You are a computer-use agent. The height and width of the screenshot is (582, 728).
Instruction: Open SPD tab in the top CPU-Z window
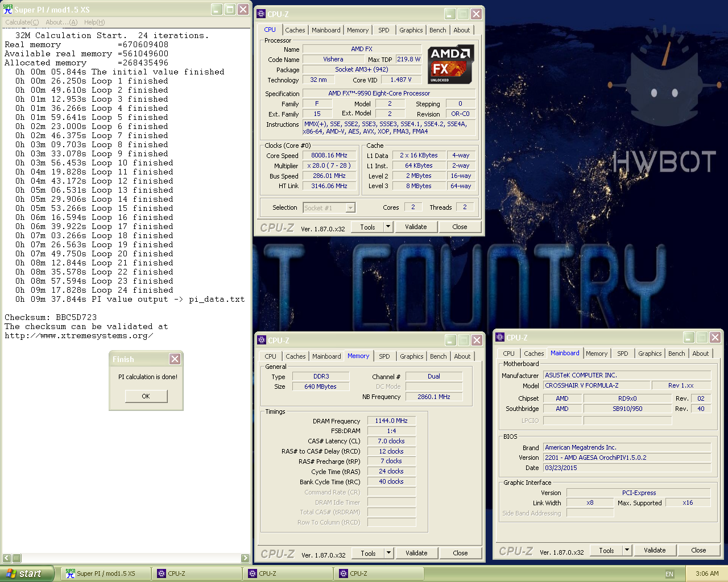(384, 30)
